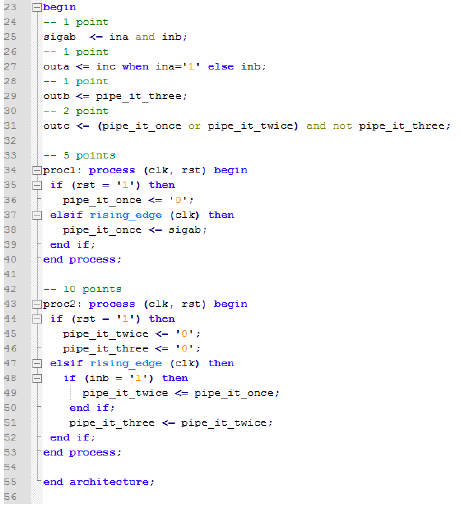The image size is (460, 510).
Task: Click 'pipe_it_once' on line 36
Action: coord(102,200)
